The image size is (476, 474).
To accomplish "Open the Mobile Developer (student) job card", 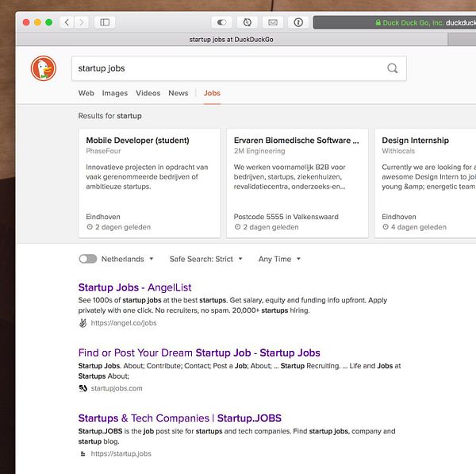I will (x=149, y=183).
